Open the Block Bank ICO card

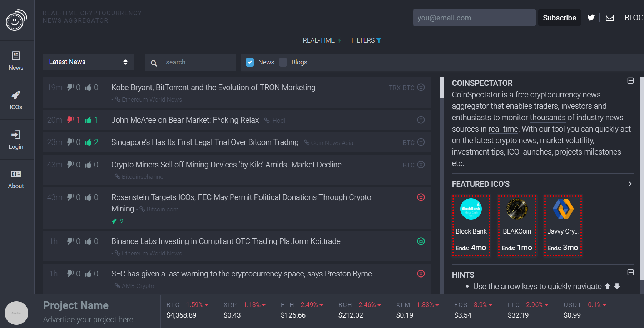click(x=471, y=226)
